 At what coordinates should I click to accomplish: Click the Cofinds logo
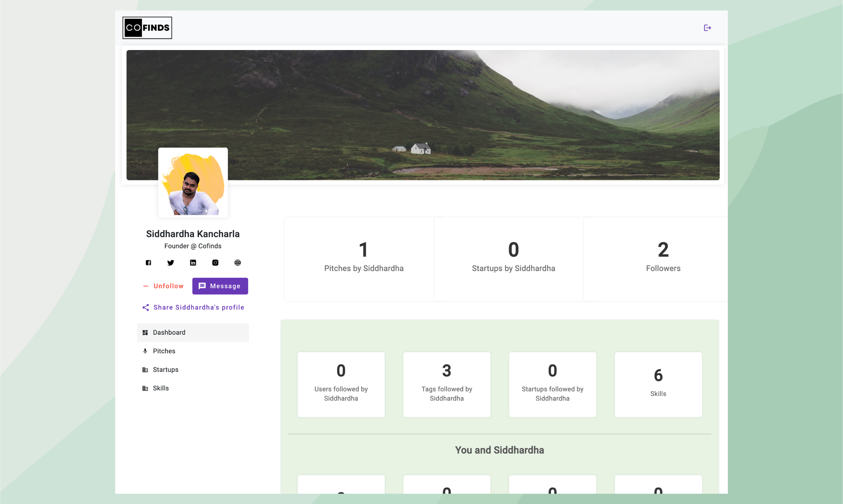tap(147, 28)
